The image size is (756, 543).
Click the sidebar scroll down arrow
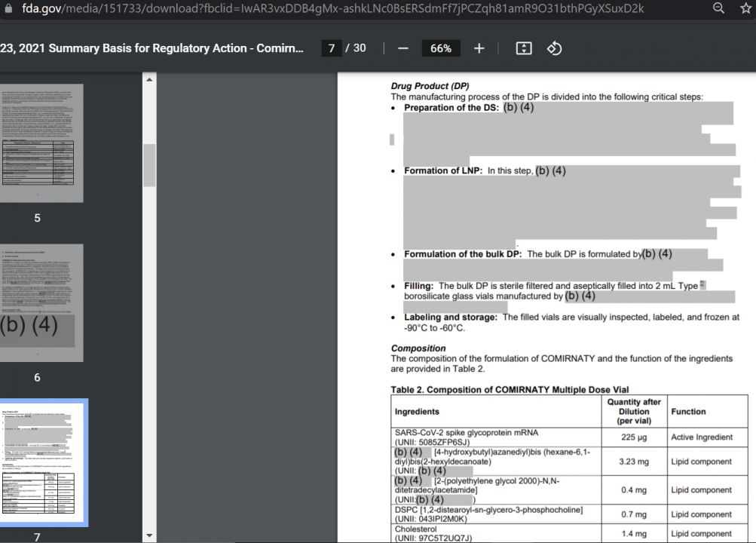[x=149, y=535]
